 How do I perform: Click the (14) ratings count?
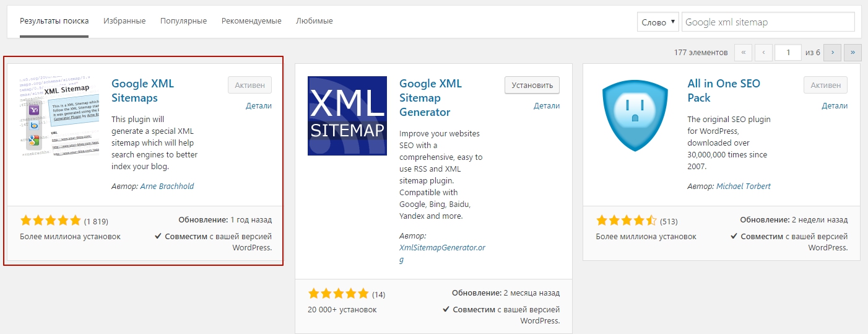coord(378,294)
